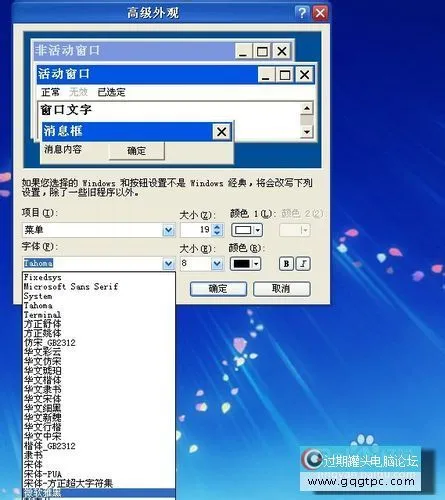Pick plain 宋体 from the font list
This screenshot has height=500, width=445.
pyautogui.click(x=99, y=464)
